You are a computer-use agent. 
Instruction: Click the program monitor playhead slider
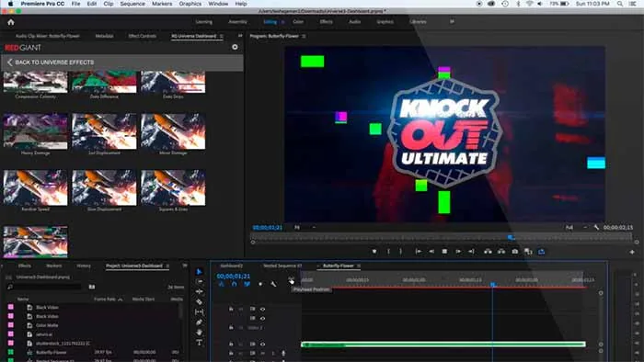(x=511, y=237)
